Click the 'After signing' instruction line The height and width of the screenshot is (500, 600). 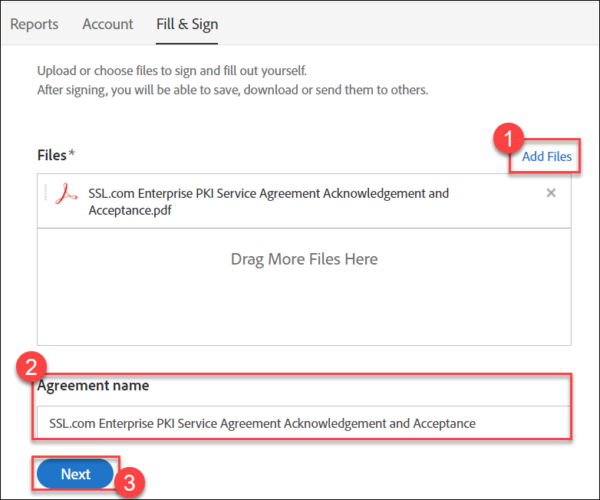point(232,90)
